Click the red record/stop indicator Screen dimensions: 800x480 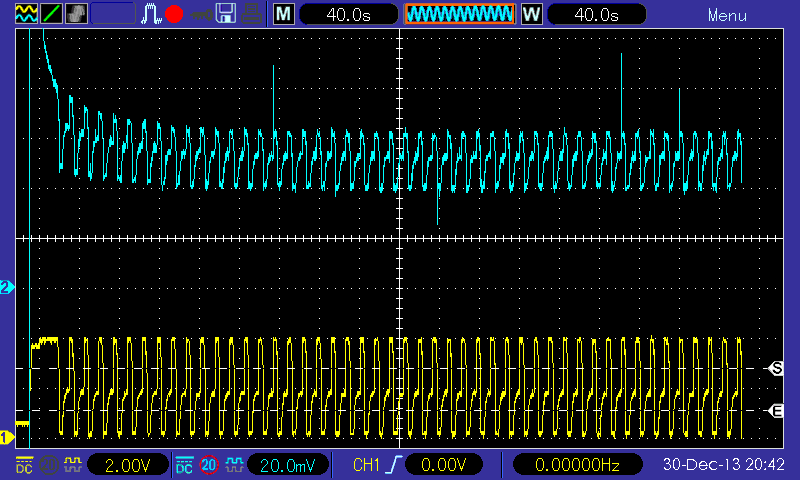click(174, 14)
